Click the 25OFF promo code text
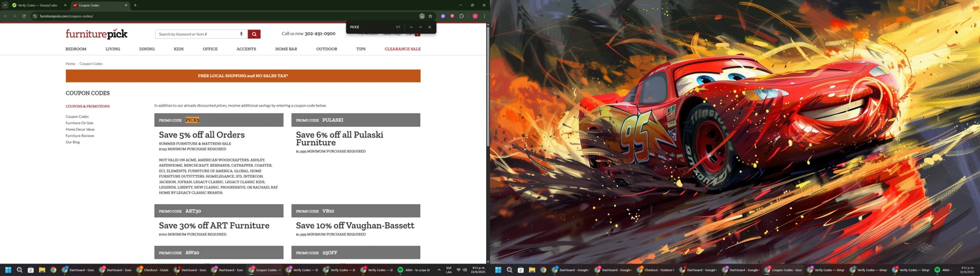 click(x=330, y=252)
